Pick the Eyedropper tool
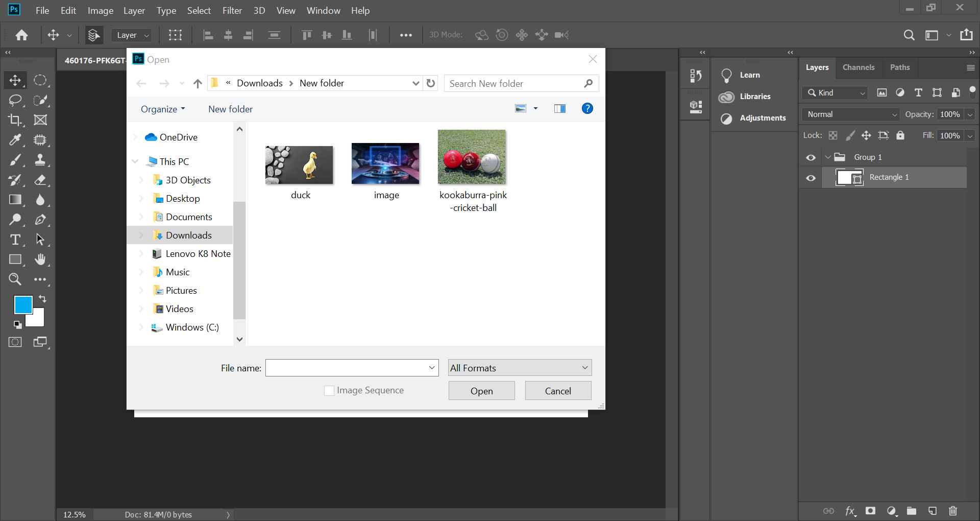This screenshot has width=980, height=521. coord(15,140)
